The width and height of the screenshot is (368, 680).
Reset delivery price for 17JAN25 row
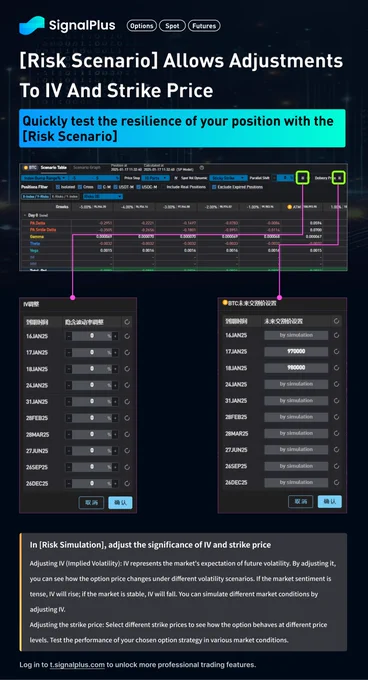337,352
